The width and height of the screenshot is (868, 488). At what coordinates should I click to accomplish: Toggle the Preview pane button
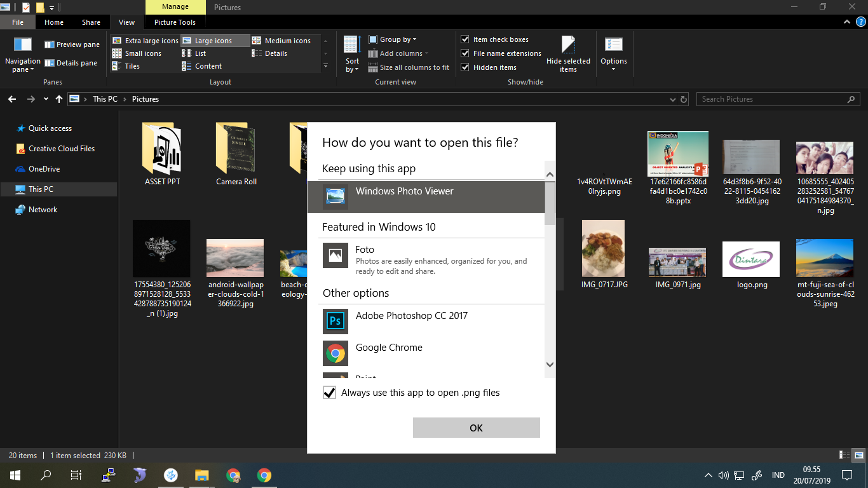(72, 44)
